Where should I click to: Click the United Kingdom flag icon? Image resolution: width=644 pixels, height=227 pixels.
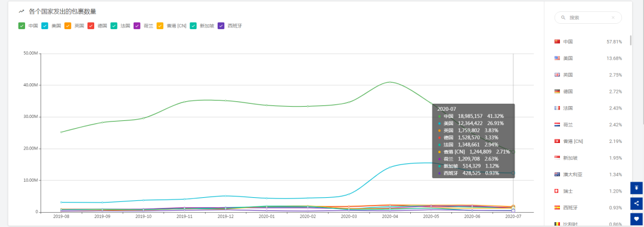558,74
